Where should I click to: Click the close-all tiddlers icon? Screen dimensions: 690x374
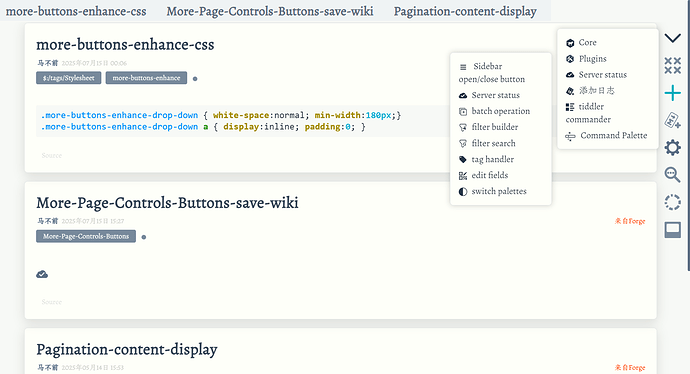pos(672,66)
